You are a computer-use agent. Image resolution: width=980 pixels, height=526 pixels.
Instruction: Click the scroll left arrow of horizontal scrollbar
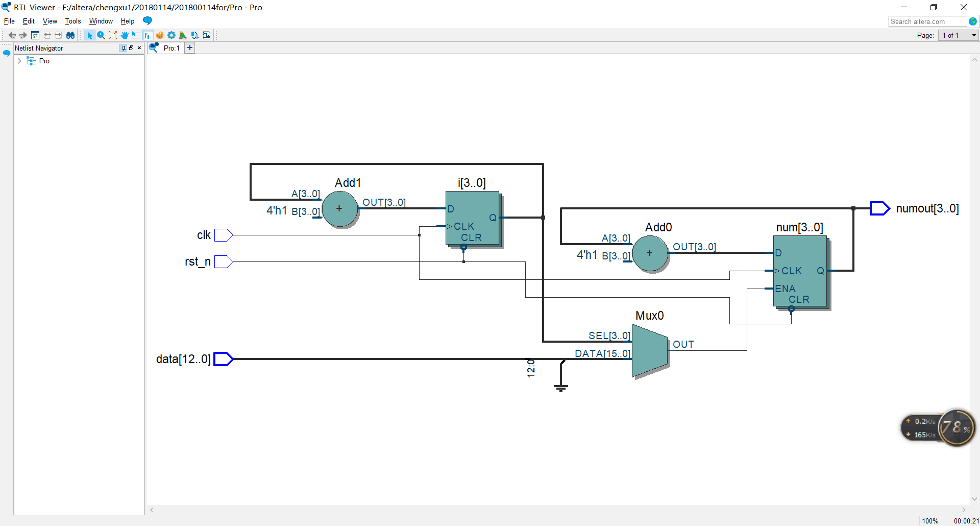pyautogui.click(x=152, y=510)
